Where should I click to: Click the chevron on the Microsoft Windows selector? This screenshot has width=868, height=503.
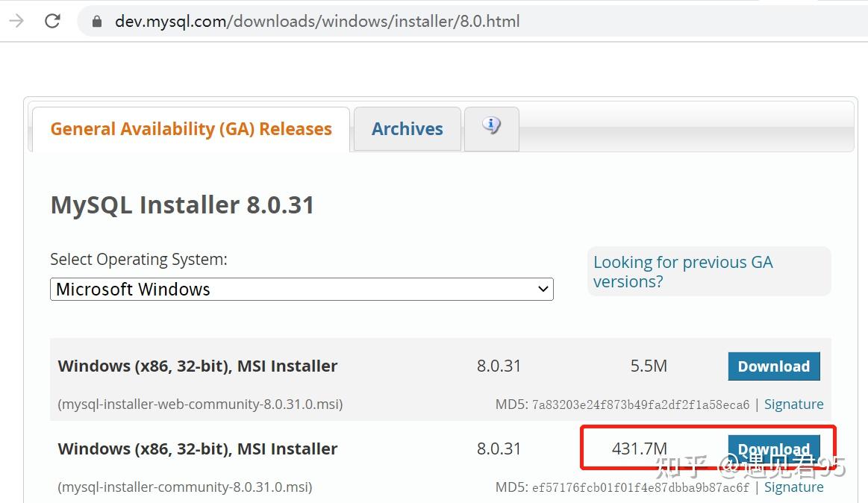point(543,289)
